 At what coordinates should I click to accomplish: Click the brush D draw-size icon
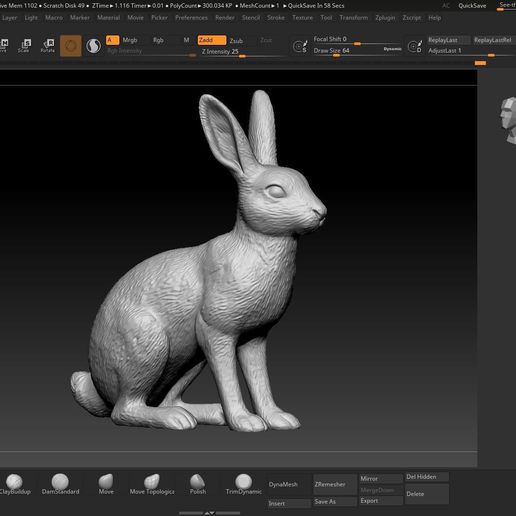coord(415,46)
